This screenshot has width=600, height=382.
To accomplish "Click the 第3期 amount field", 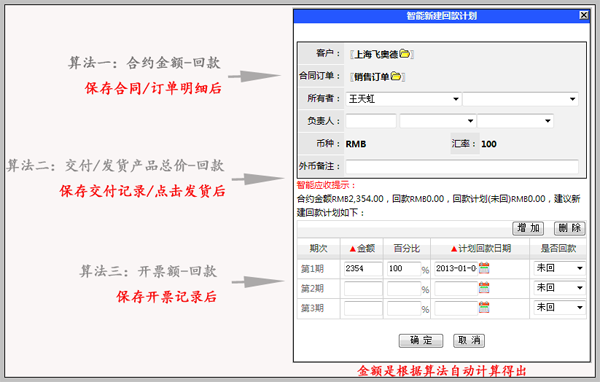I will (x=363, y=309).
